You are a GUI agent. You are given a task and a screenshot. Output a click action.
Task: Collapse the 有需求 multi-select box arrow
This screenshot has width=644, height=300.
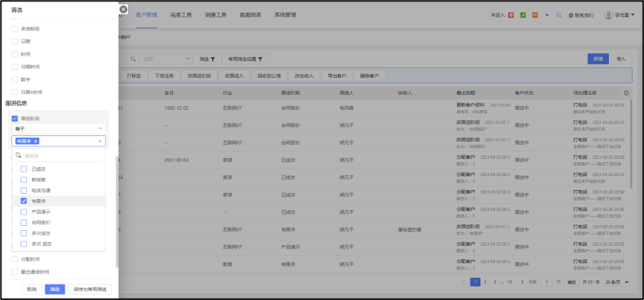coord(100,141)
